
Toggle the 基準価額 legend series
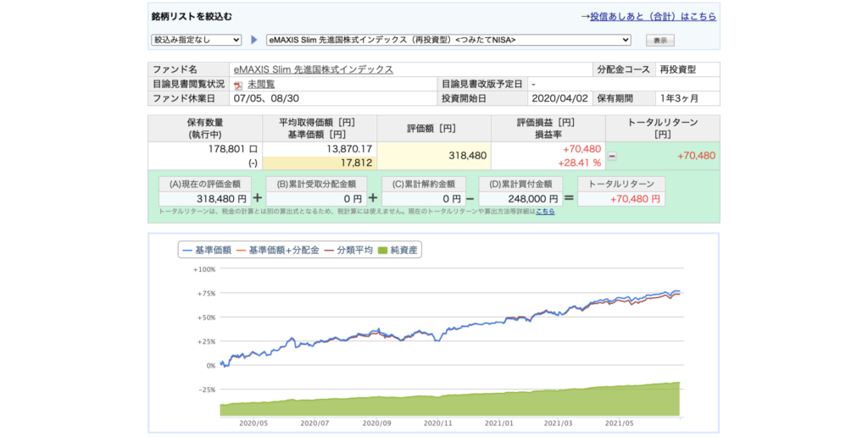[207, 250]
